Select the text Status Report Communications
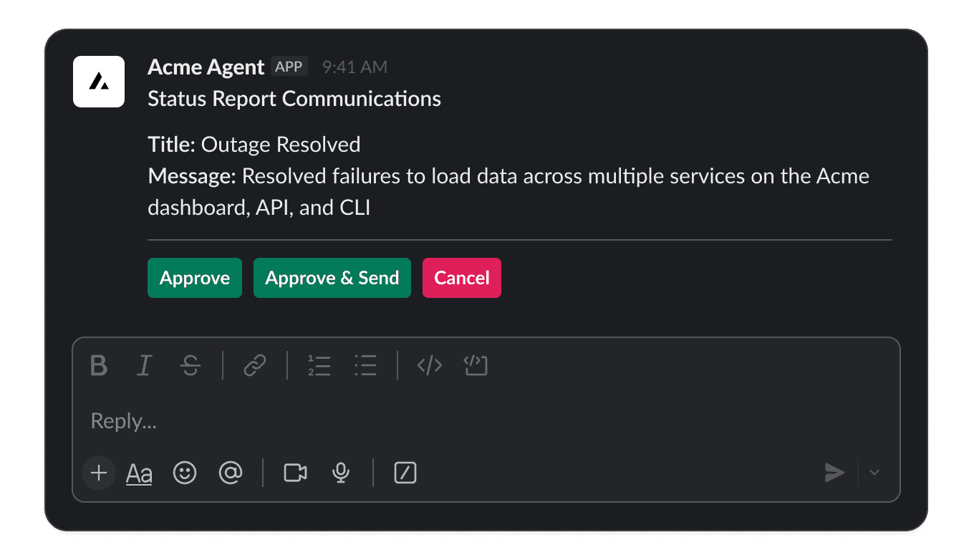This screenshot has height=560, width=974. [294, 99]
